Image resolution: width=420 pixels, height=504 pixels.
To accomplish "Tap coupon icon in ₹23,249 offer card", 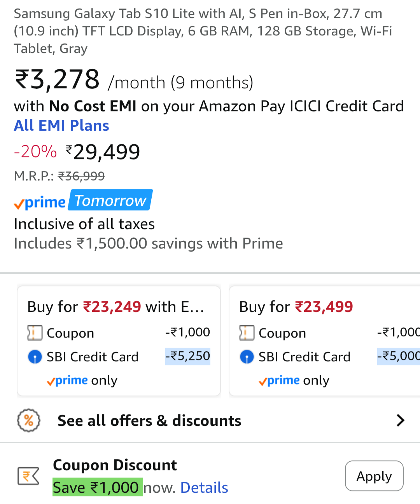I will click(35, 333).
